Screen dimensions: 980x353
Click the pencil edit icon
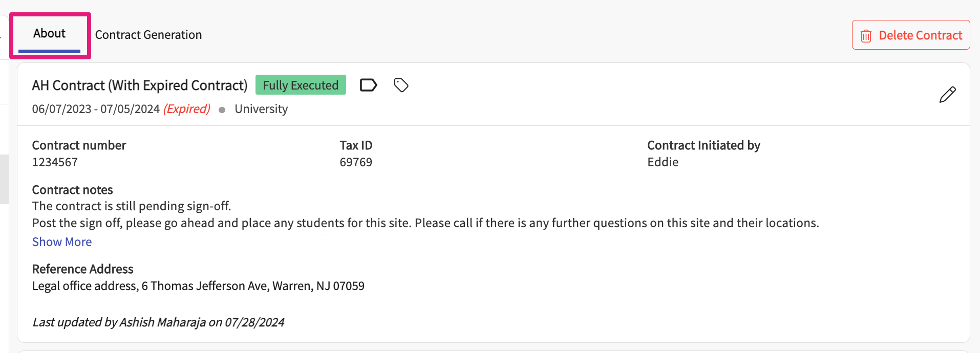tap(947, 95)
